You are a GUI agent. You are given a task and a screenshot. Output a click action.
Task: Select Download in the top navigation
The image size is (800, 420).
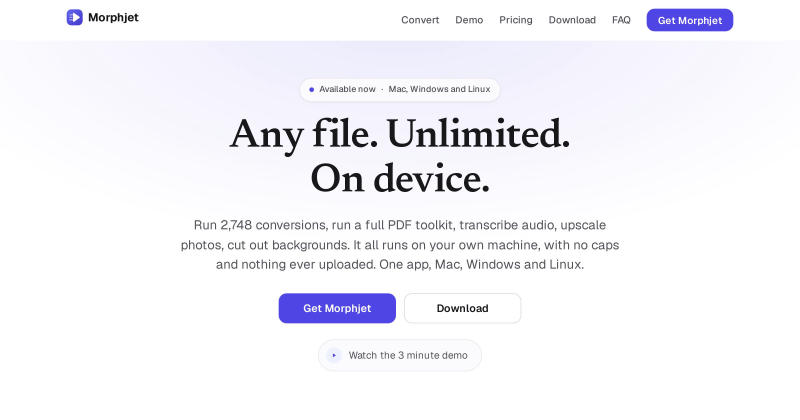(572, 20)
